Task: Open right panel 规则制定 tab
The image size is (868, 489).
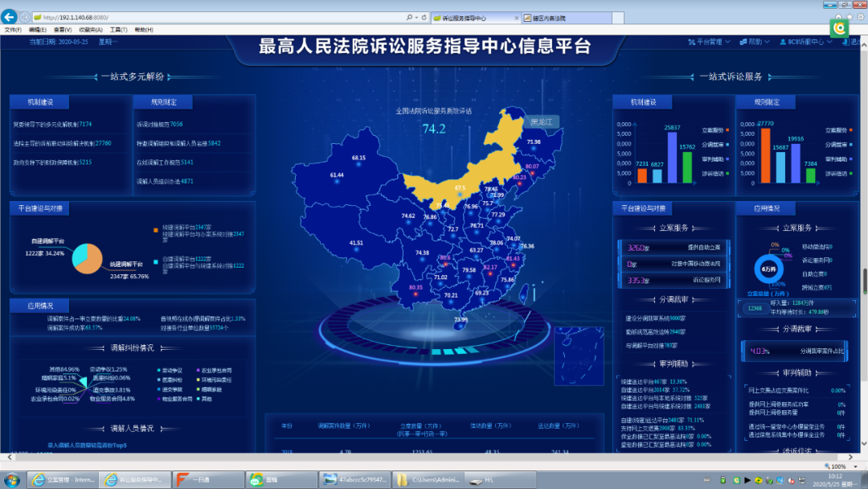Action: tap(766, 102)
